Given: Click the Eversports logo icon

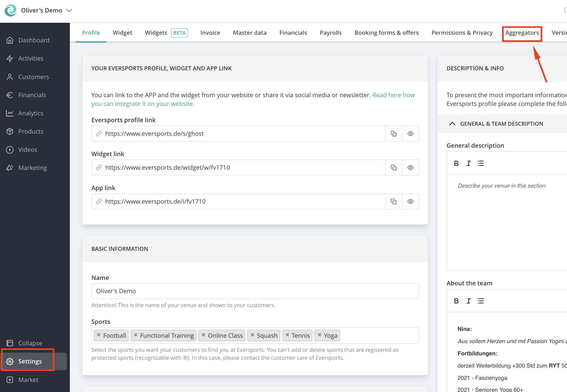Looking at the screenshot, I should tap(11, 10).
